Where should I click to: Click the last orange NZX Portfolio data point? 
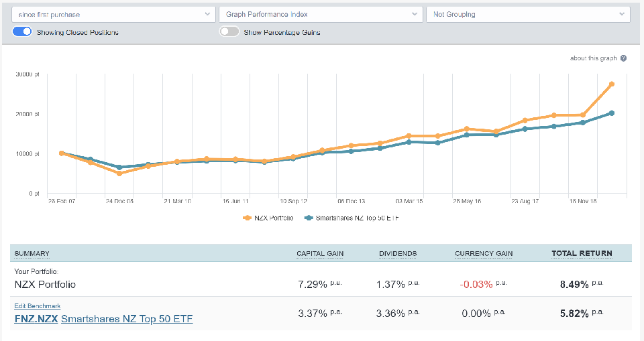pyautogui.click(x=612, y=84)
